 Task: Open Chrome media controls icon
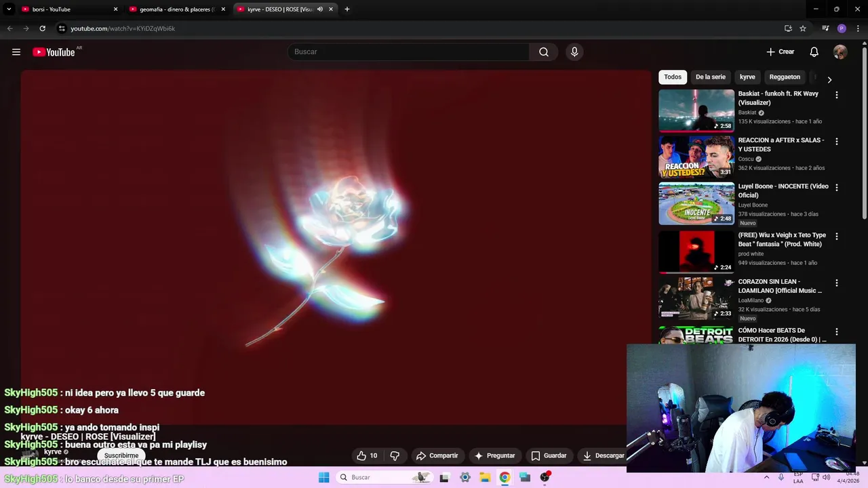click(x=825, y=28)
